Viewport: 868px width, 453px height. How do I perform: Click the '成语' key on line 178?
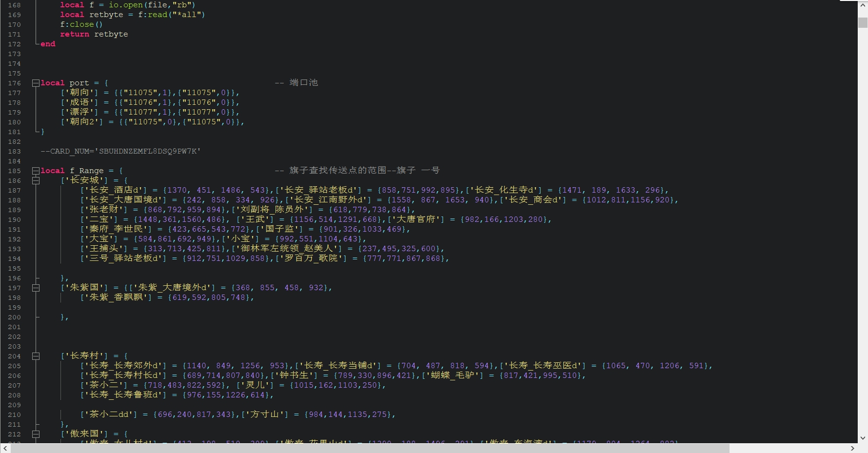(x=79, y=102)
